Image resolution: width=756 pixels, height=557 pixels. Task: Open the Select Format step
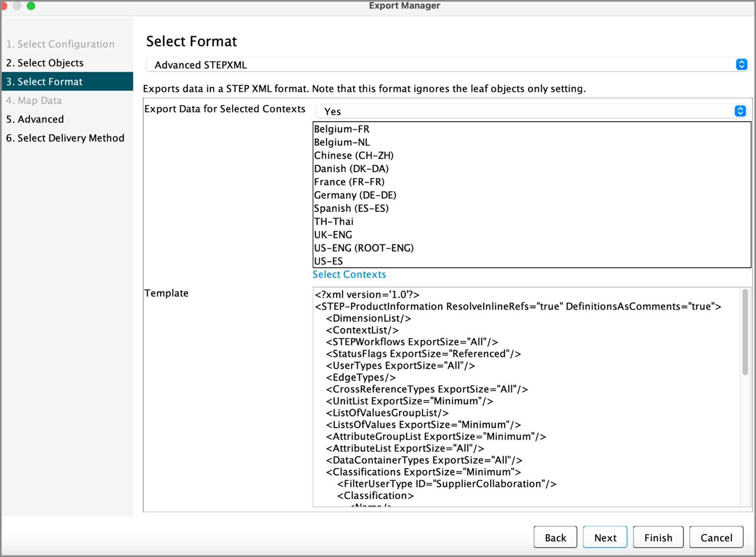[x=44, y=82]
